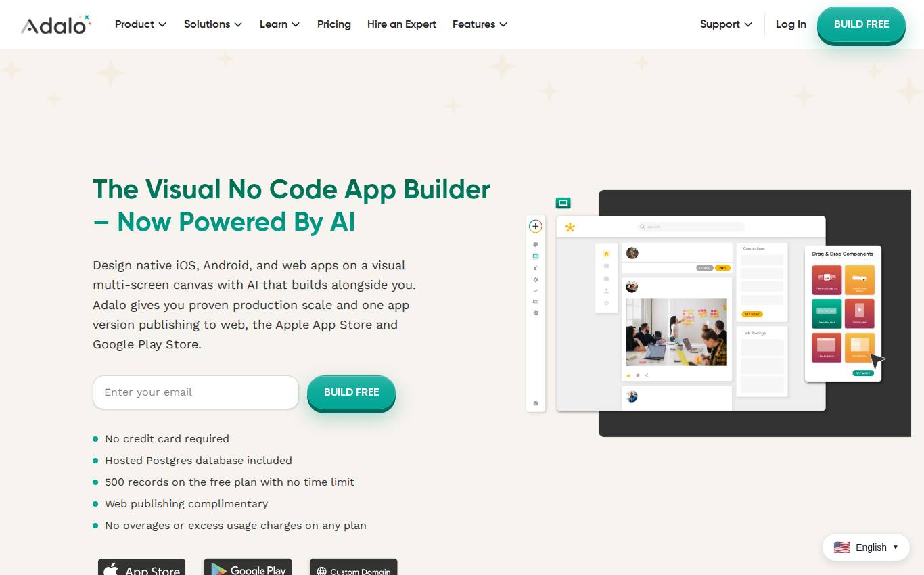Open the Features dropdown menu

(x=480, y=24)
